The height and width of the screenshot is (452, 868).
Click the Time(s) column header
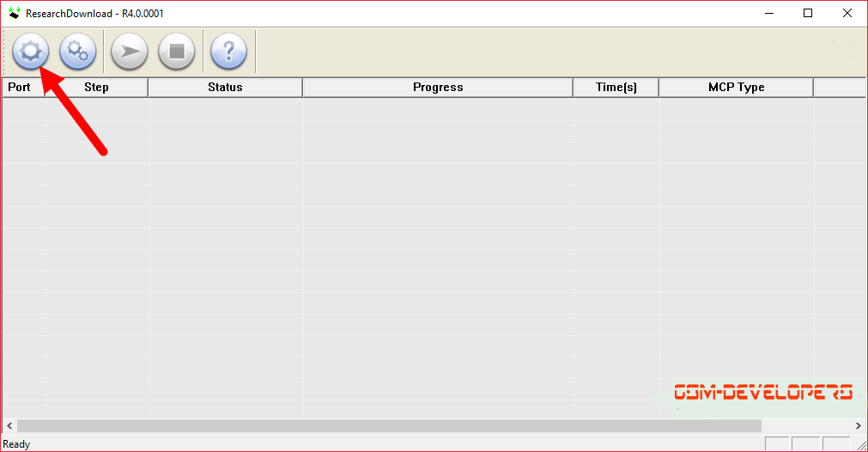pos(616,88)
